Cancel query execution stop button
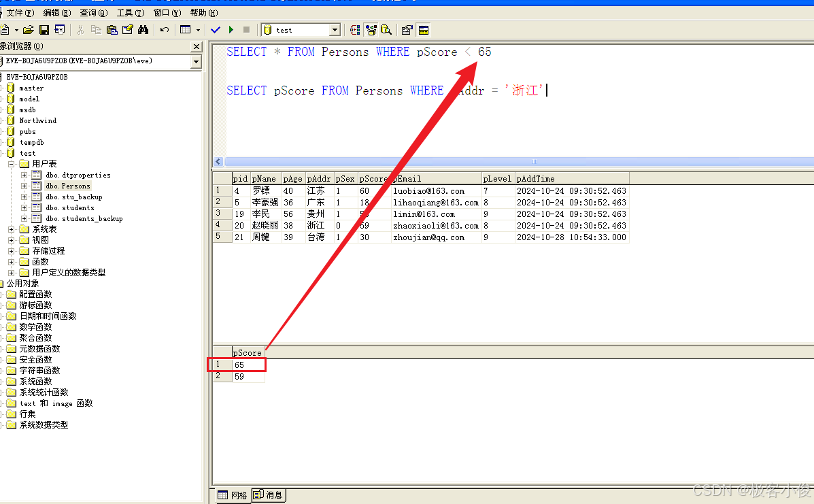 pos(247,30)
